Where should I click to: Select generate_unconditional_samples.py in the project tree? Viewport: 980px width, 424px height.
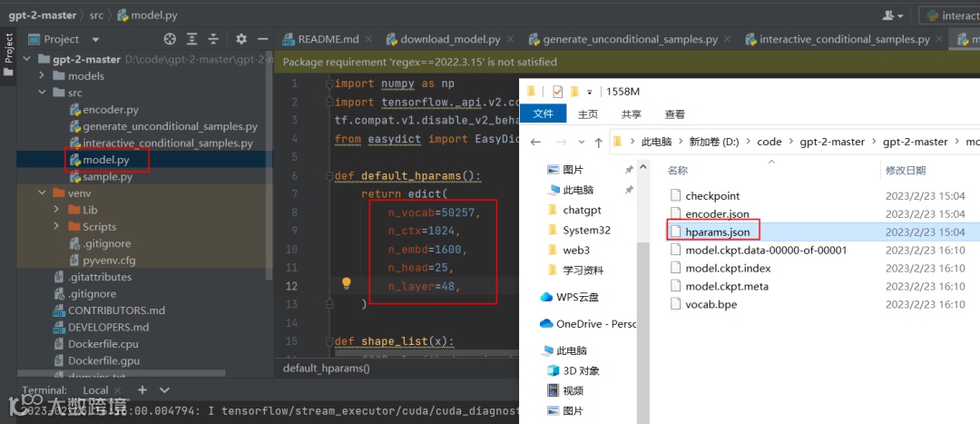pos(170,126)
